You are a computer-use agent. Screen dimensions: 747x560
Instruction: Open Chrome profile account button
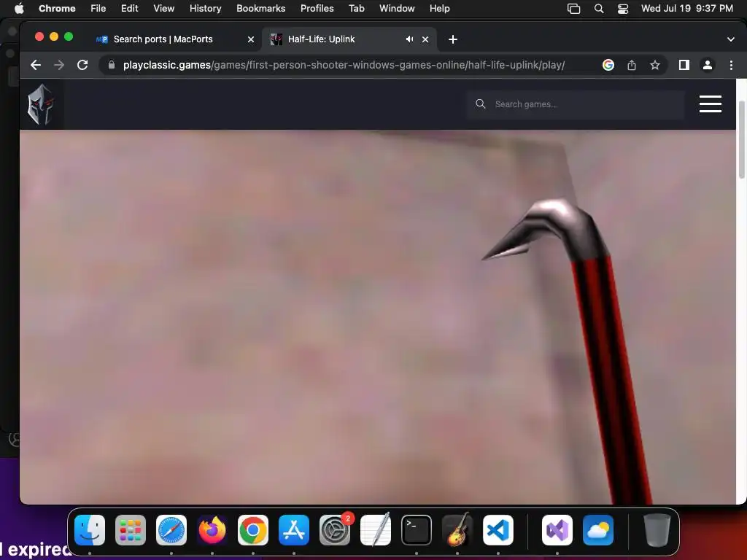point(708,65)
